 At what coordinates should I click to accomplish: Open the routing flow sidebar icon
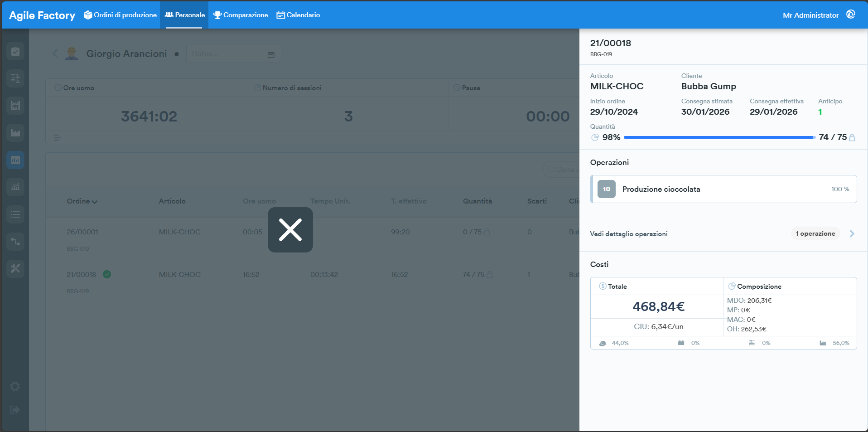pyautogui.click(x=15, y=241)
